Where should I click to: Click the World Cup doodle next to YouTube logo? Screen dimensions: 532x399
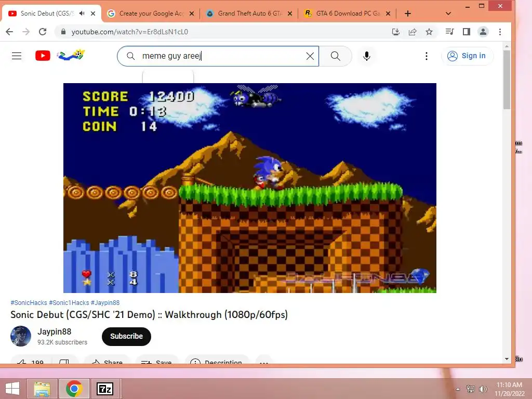[71, 55]
